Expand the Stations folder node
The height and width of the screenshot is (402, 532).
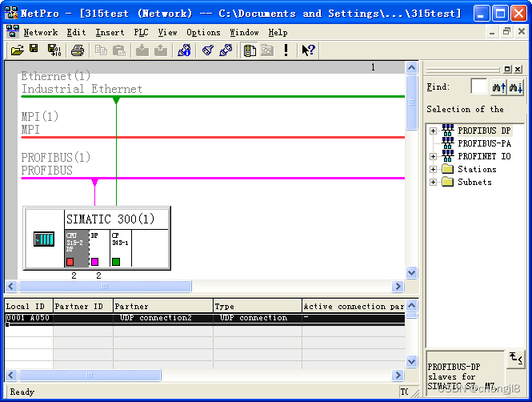pos(433,170)
